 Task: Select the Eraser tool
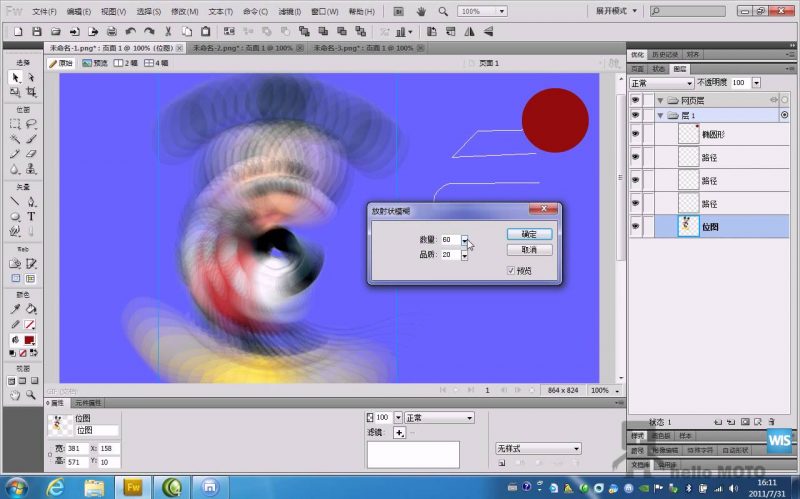point(31,154)
